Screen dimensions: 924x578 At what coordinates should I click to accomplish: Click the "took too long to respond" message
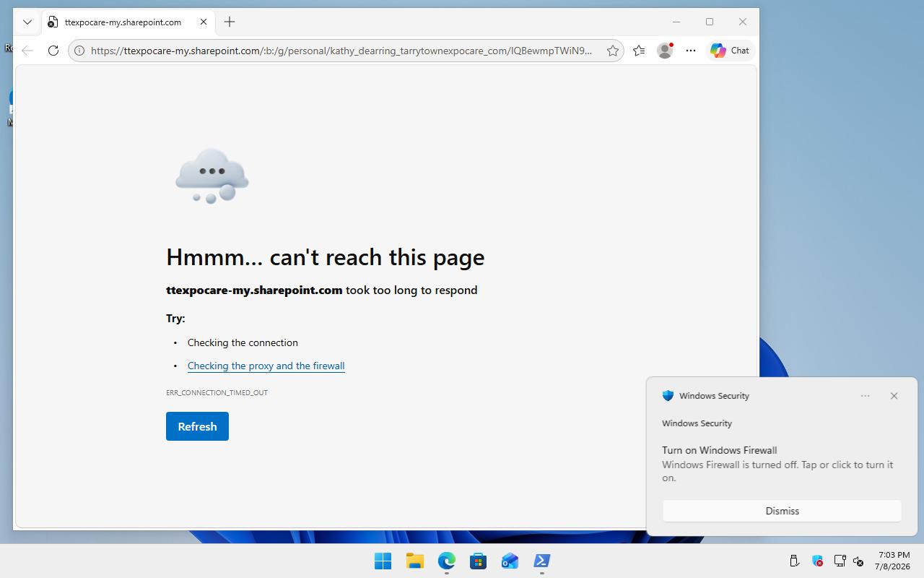(411, 290)
